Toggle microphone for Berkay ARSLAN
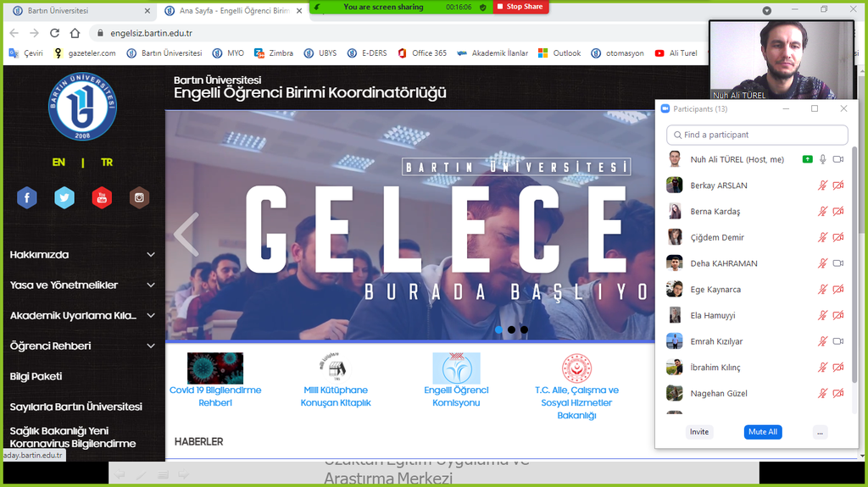 [x=821, y=185]
